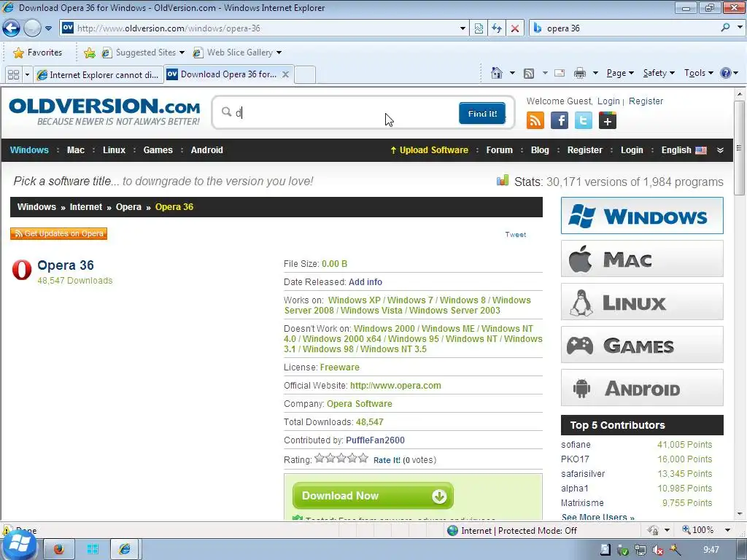Open the Print options dropdown arrow
Viewport: 747px width, 560px height.
point(595,73)
